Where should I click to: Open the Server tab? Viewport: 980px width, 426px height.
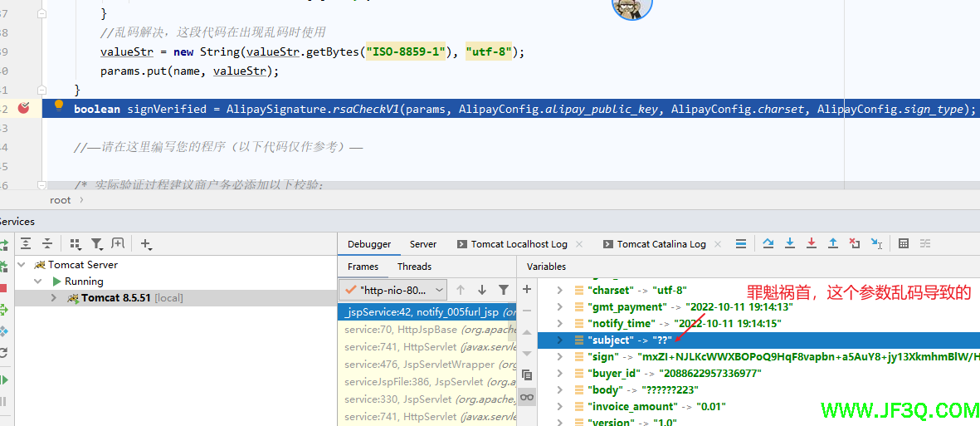pyautogui.click(x=423, y=244)
